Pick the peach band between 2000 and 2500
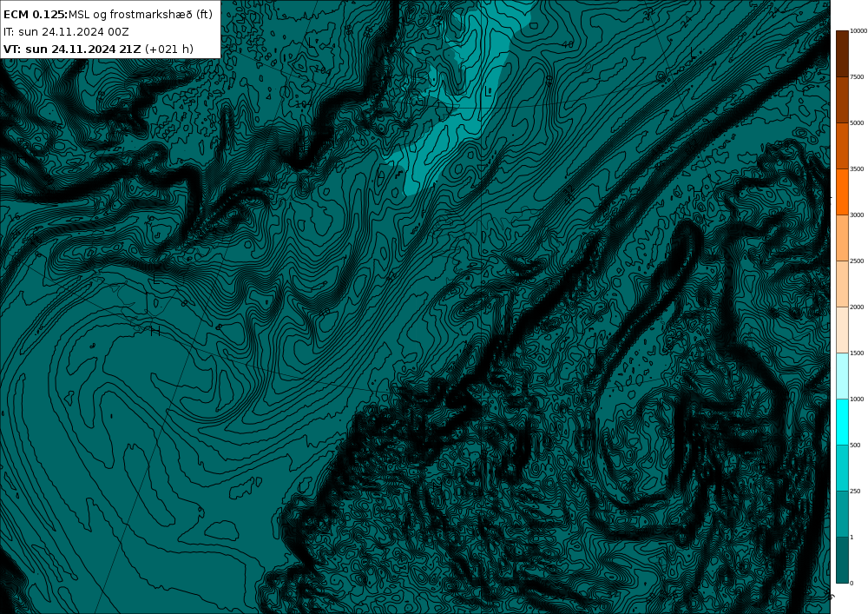This screenshot has width=868, height=614. click(842, 283)
